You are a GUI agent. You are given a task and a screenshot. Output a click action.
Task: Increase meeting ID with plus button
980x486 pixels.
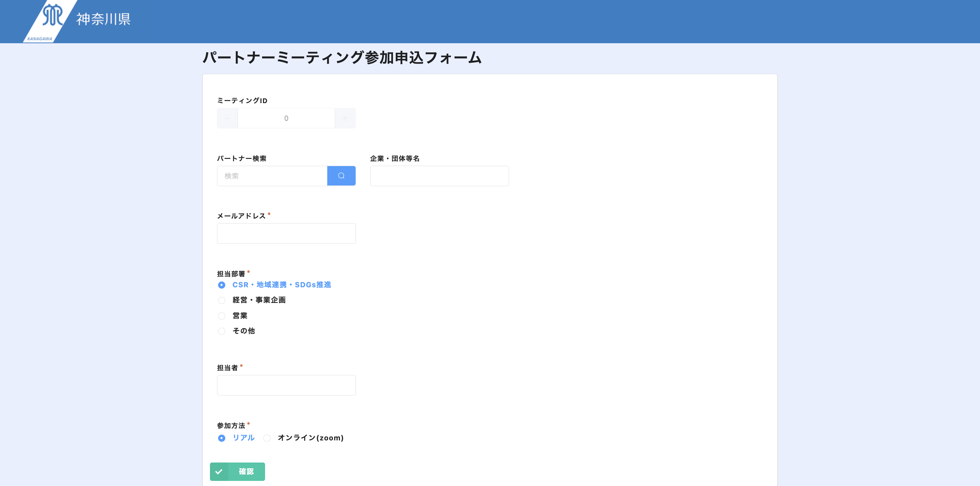tap(345, 118)
